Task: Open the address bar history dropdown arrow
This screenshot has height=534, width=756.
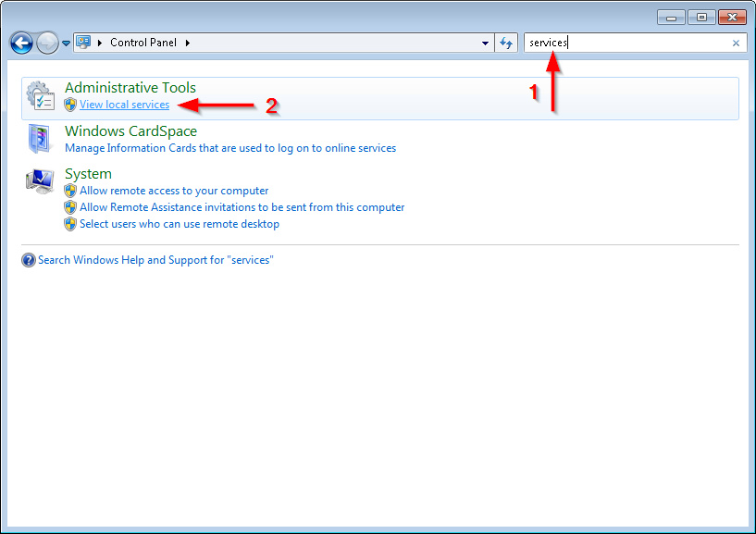Action: [485, 43]
